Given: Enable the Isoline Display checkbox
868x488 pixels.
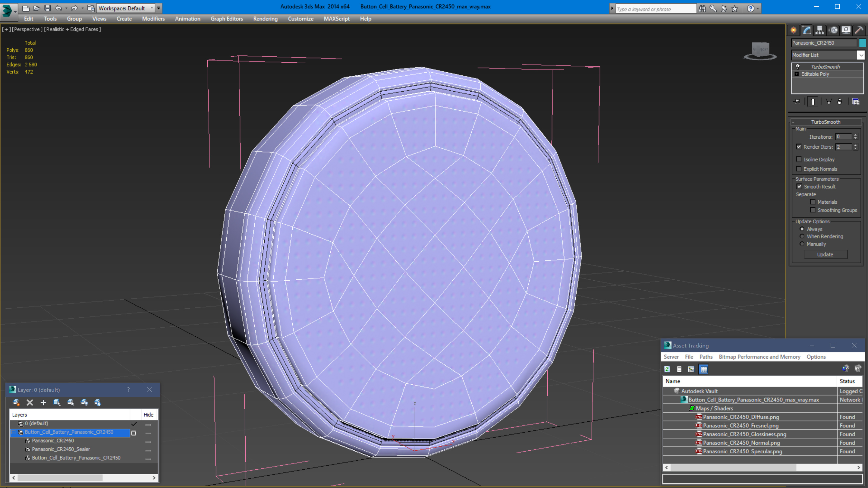Looking at the screenshot, I should (x=799, y=159).
